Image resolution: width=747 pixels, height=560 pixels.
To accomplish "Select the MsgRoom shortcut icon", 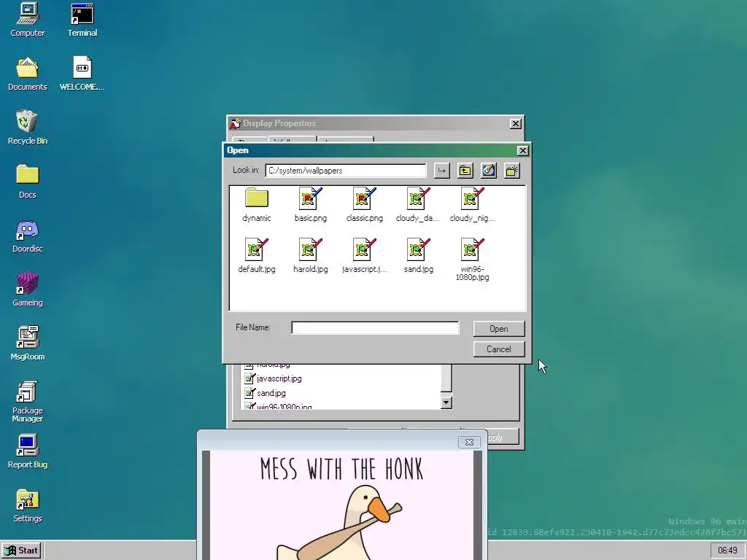I will click(x=27, y=343).
